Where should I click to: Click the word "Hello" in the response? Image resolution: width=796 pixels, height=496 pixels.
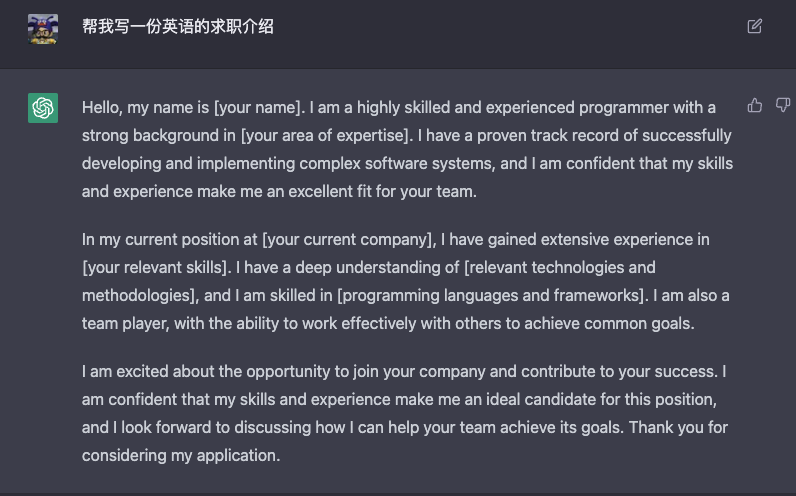click(103, 107)
